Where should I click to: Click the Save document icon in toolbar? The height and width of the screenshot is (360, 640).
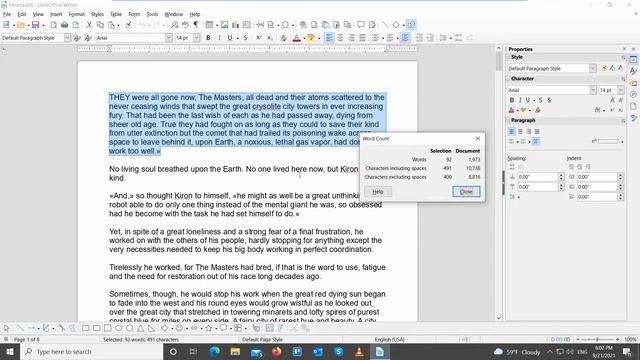(36, 25)
